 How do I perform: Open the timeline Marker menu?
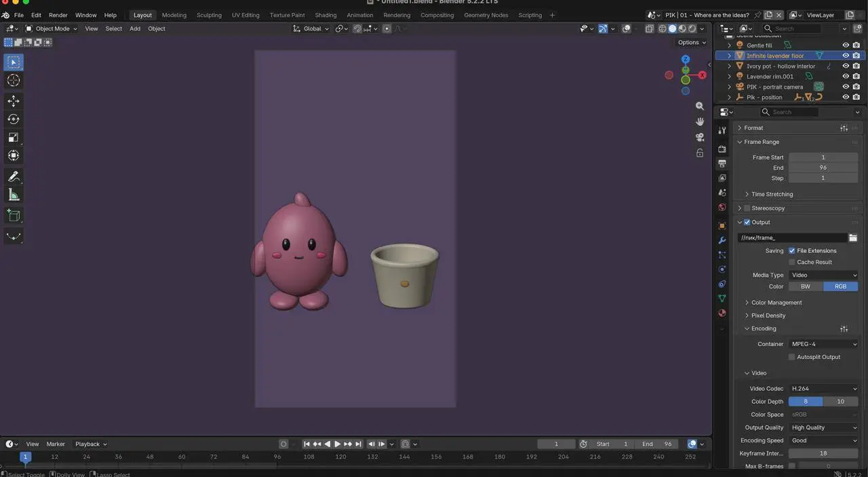pyautogui.click(x=56, y=444)
